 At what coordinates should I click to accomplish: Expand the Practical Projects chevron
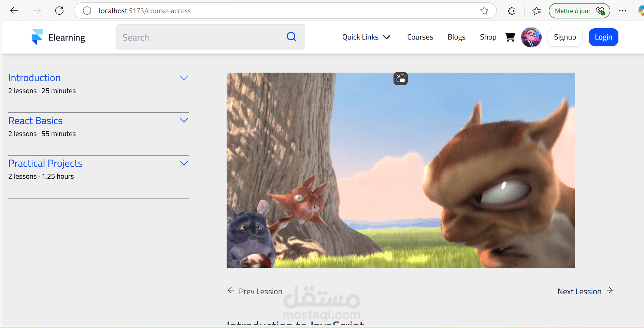[x=184, y=163]
